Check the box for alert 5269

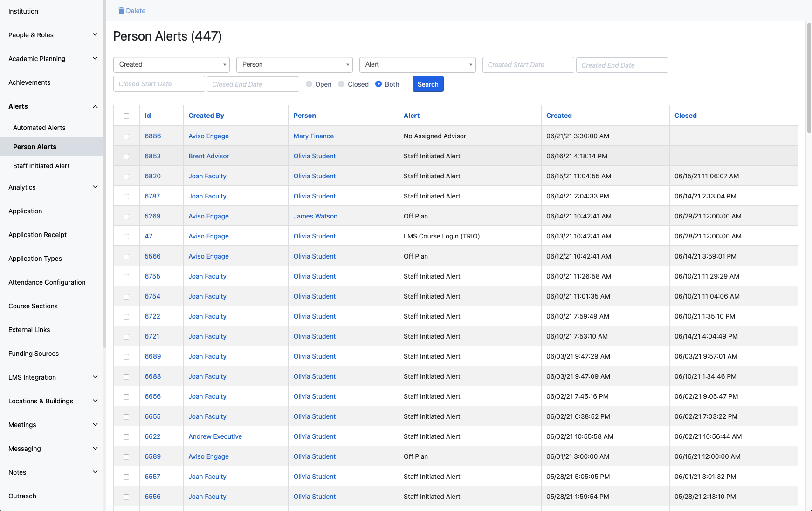(x=126, y=217)
